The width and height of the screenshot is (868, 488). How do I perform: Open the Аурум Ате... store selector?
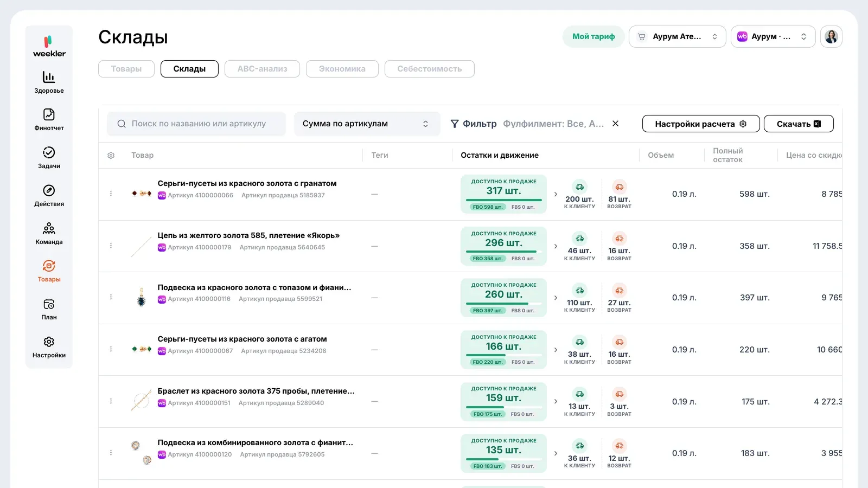[677, 37]
